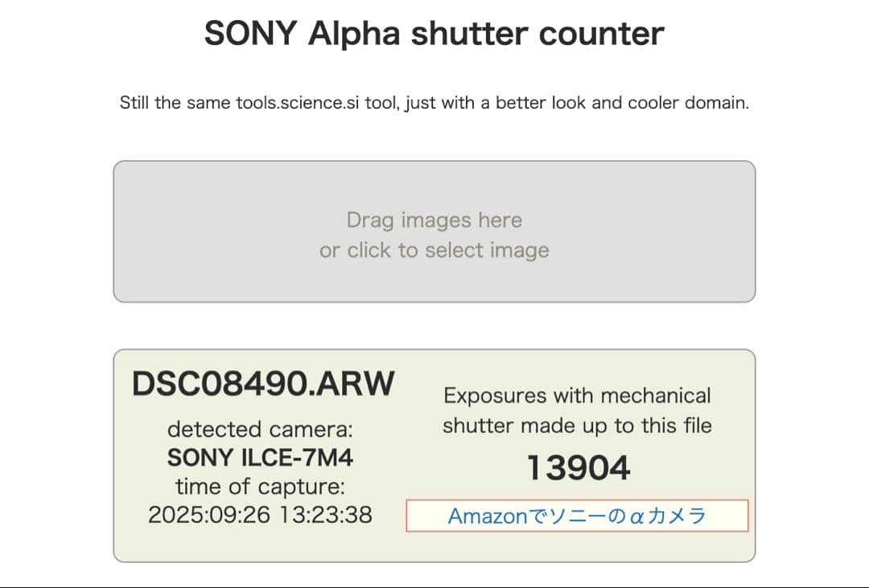Follow the Amazonでソニーのαカメラ link
Screen dimensions: 869x588
tap(578, 516)
